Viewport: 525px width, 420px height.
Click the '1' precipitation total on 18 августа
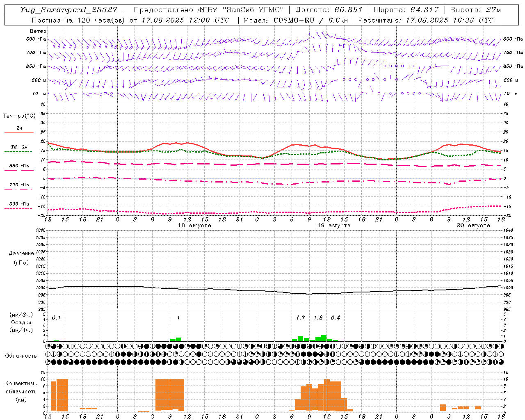pos(178,317)
